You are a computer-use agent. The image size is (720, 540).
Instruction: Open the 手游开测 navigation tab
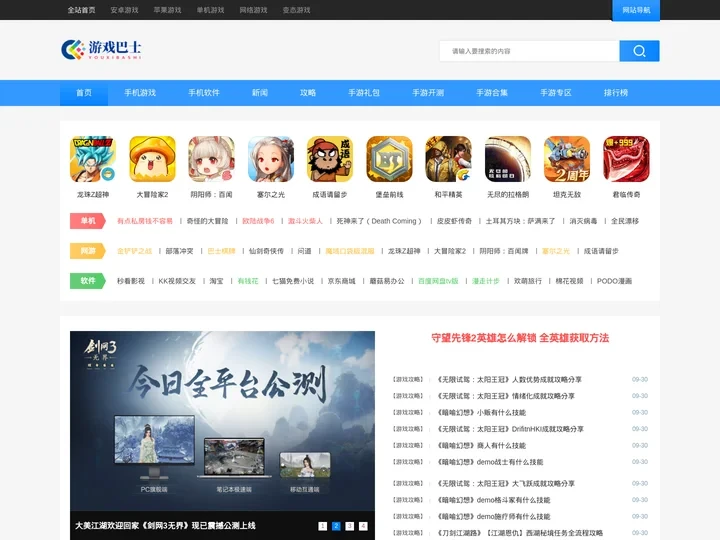pos(428,93)
